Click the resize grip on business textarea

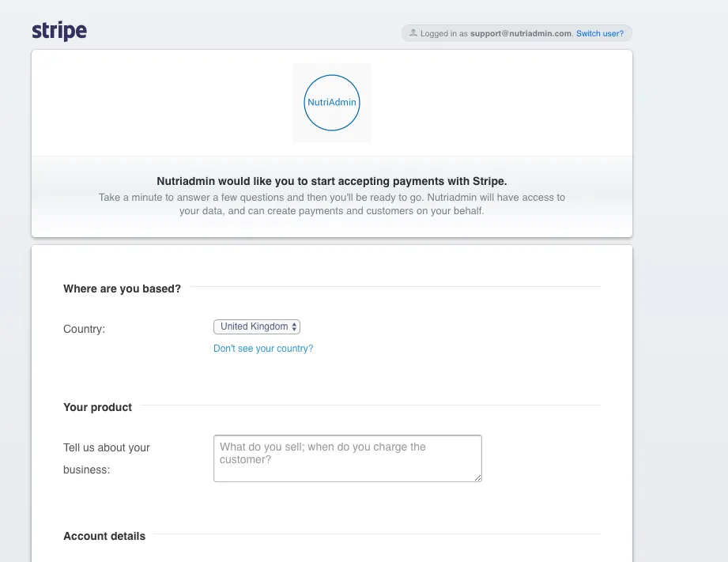coord(477,477)
